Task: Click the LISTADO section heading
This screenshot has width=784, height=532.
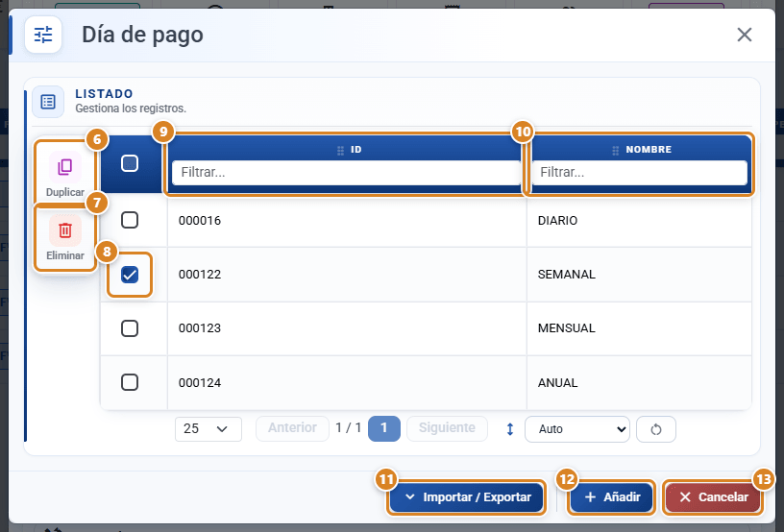Action: (104, 94)
